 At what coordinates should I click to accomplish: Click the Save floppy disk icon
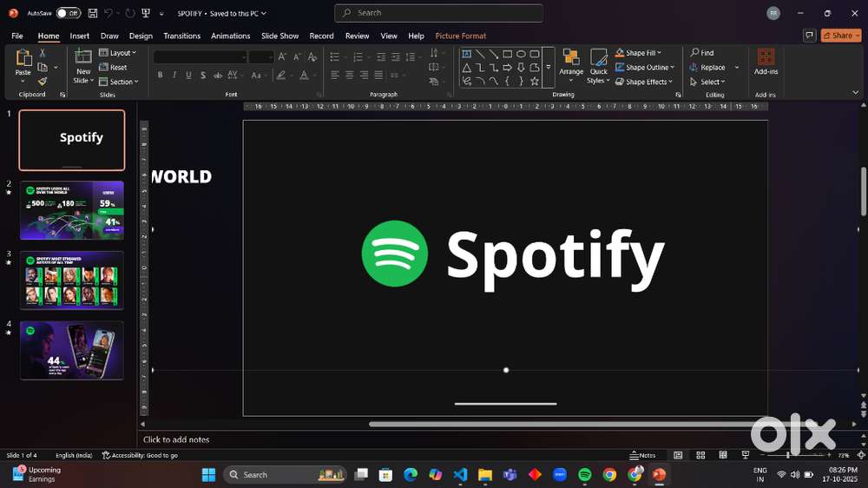(93, 13)
